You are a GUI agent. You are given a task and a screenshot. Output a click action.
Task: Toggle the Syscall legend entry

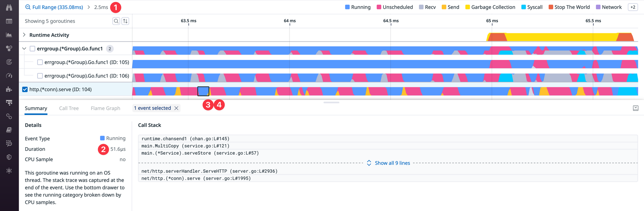pos(532,7)
